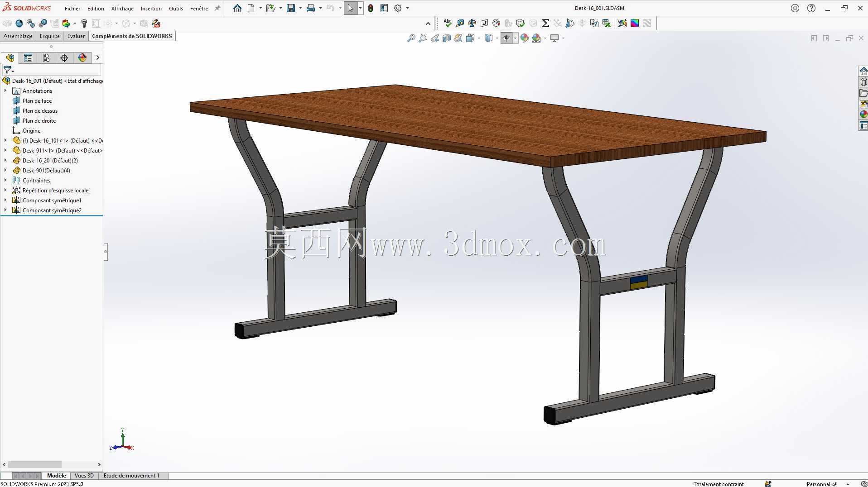Open the Help question mark button
Screen dimensions: 868x487
coord(811,8)
